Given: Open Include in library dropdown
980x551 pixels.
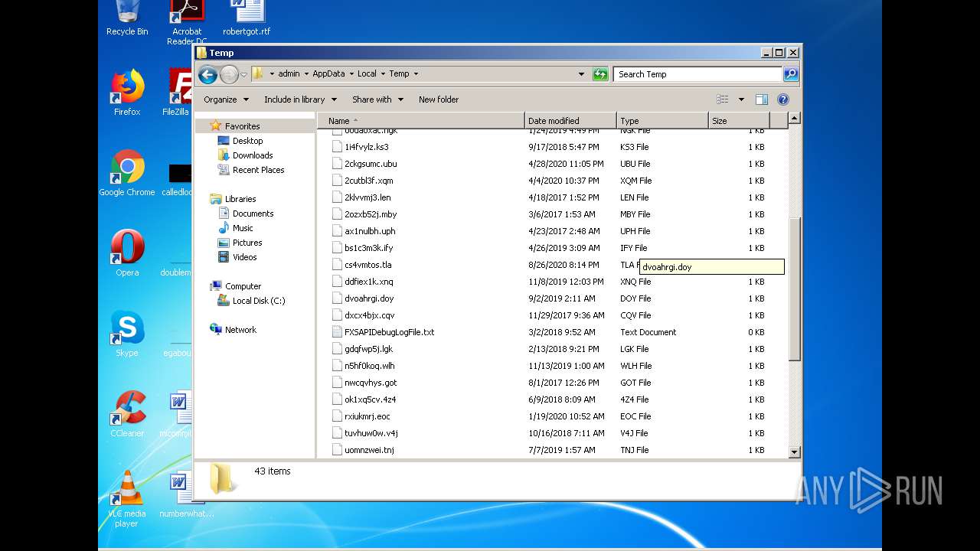Looking at the screenshot, I should 300,99.
